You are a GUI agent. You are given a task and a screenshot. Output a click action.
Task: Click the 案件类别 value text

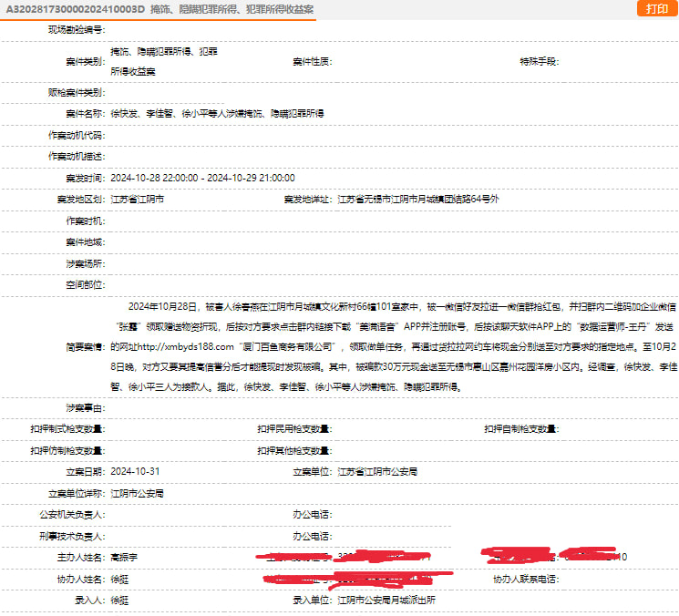click(164, 62)
